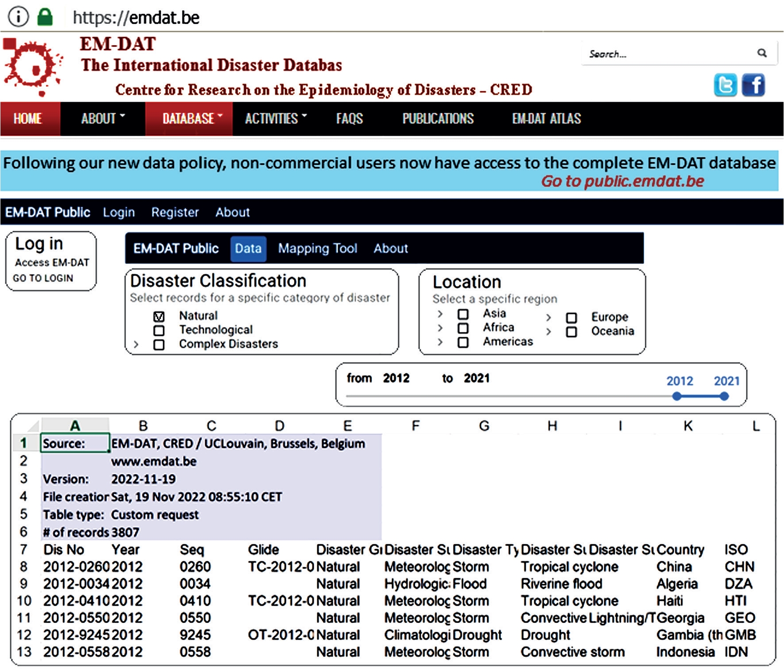This screenshot has width=784, height=672.
Task: Click the 2012 start slider handle
Action: tap(677, 397)
